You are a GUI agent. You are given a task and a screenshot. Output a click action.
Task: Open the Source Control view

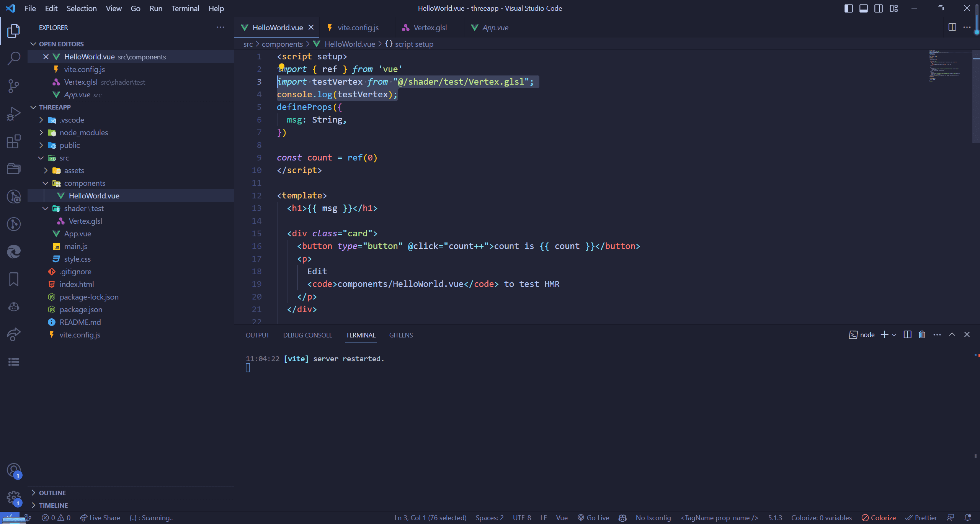pyautogui.click(x=14, y=86)
